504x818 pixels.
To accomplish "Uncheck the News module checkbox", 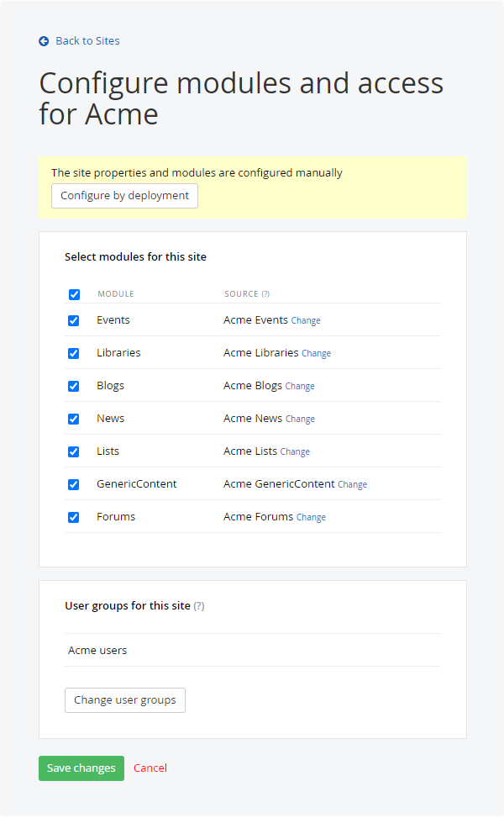I will (74, 419).
